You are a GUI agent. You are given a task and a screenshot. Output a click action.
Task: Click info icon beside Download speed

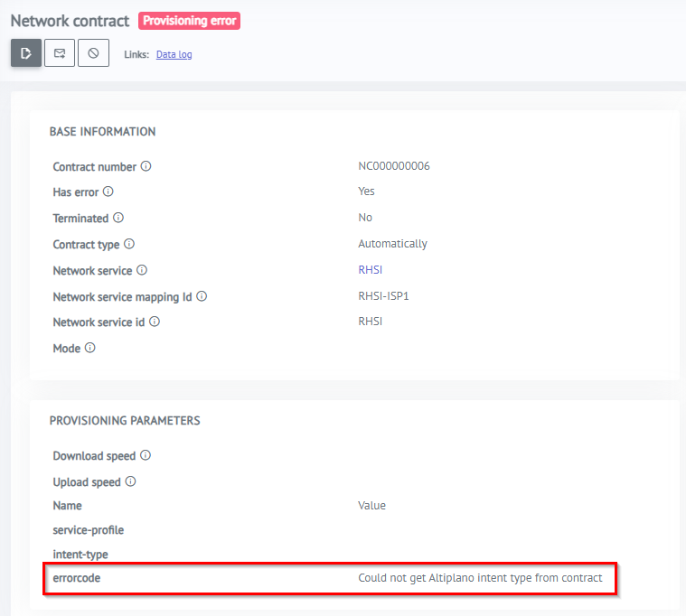coord(146,456)
